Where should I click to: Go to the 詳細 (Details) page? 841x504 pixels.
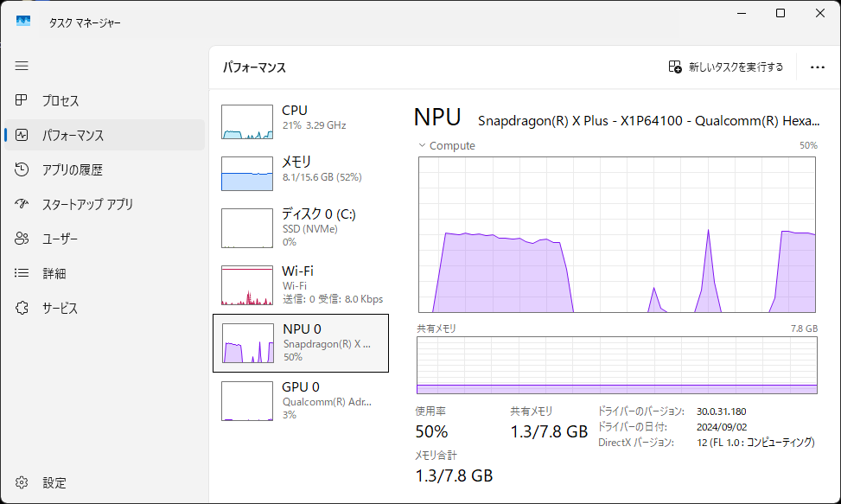tap(54, 274)
